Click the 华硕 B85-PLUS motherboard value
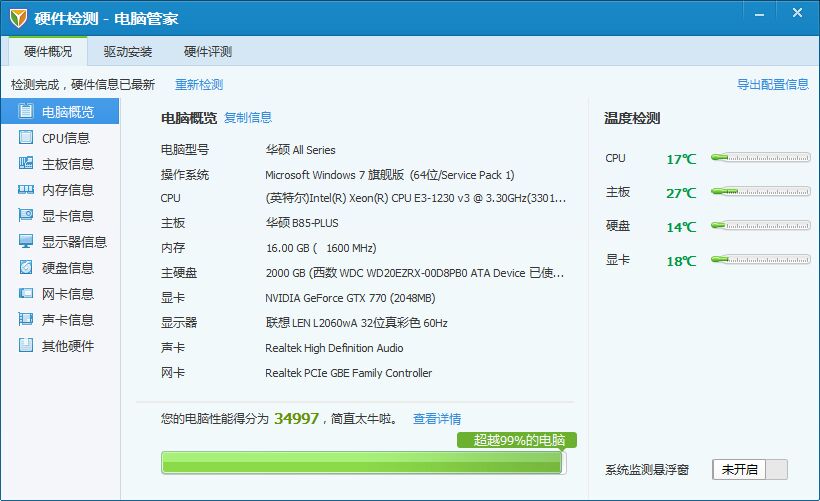Image resolution: width=820 pixels, height=501 pixels. [x=302, y=223]
